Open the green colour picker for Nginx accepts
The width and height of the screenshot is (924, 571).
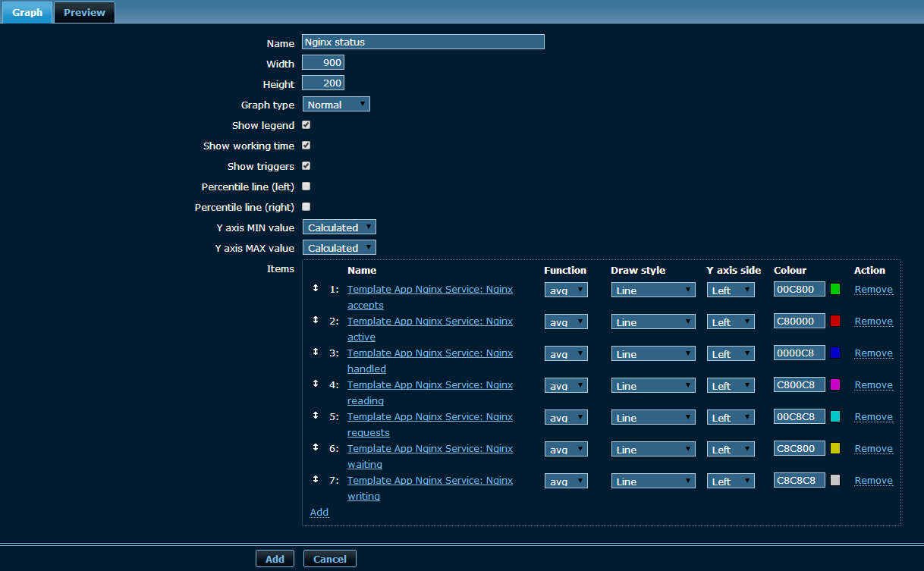coord(835,289)
